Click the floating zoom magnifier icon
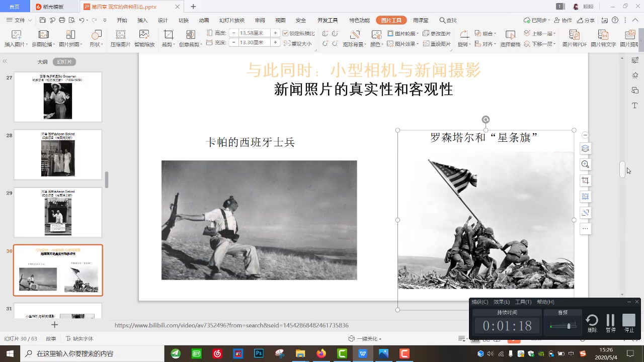Screen dimensions: 644x362 (x=585, y=164)
